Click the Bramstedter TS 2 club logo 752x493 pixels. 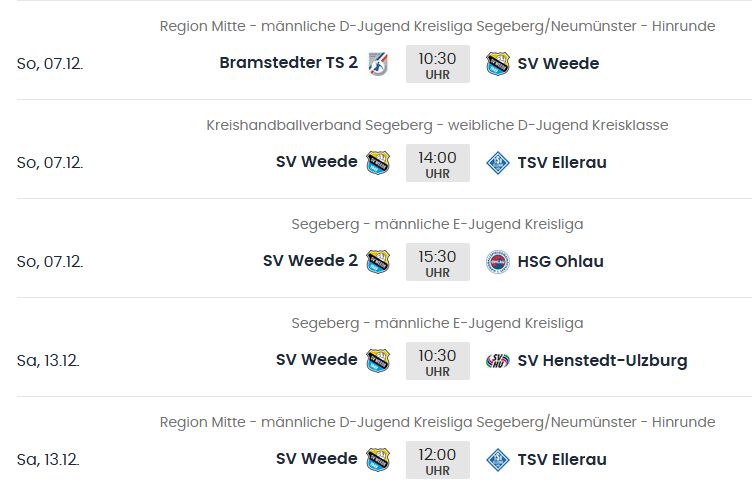pyautogui.click(x=377, y=64)
